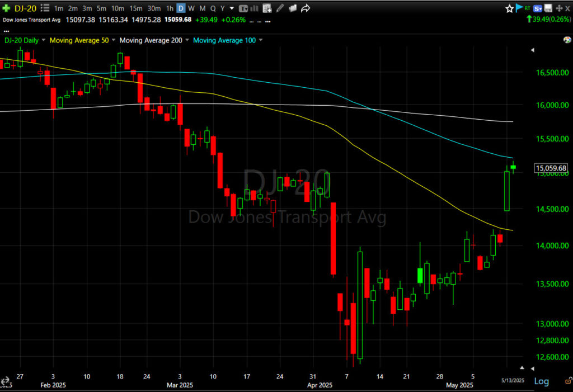Viewport: 573px width, 392px height.
Task: Select the 5m timeframe
Action: (102, 8)
